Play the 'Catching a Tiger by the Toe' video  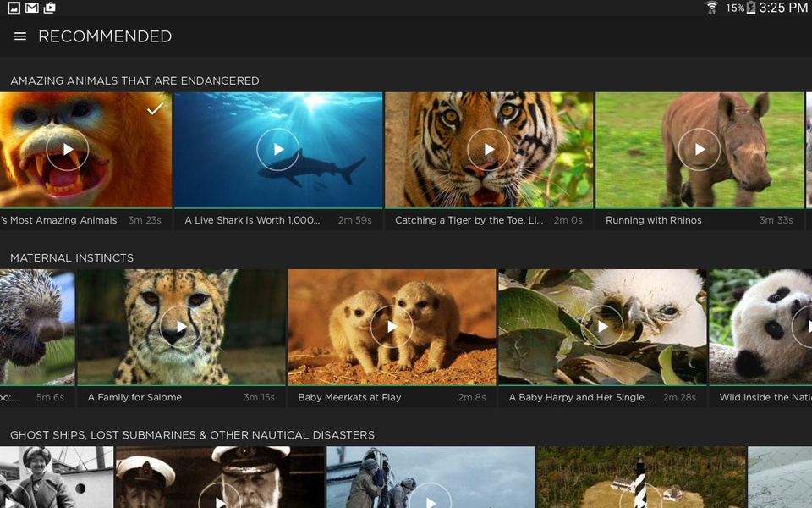point(488,149)
